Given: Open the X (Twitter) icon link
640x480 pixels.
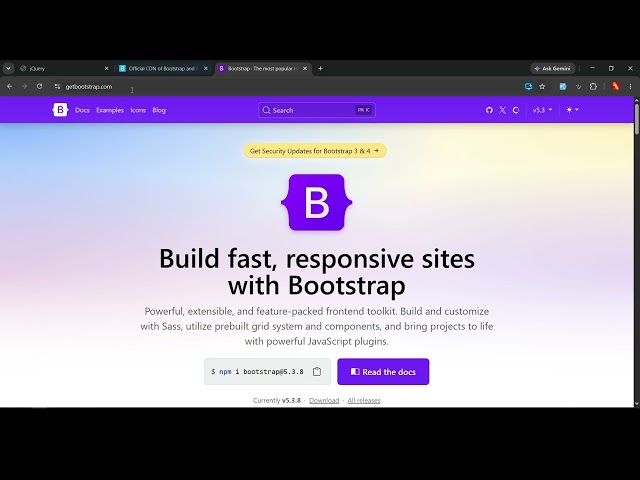Looking at the screenshot, I should point(502,110).
